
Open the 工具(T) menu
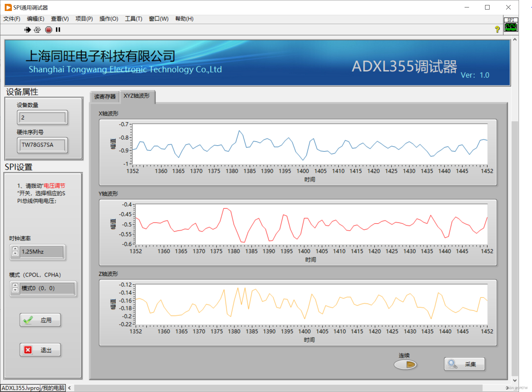(133, 19)
